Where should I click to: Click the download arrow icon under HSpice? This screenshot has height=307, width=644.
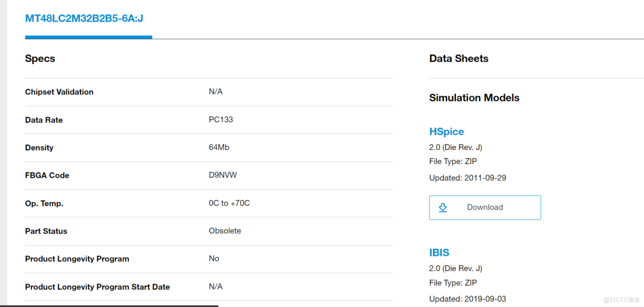[x=443, y=208]
